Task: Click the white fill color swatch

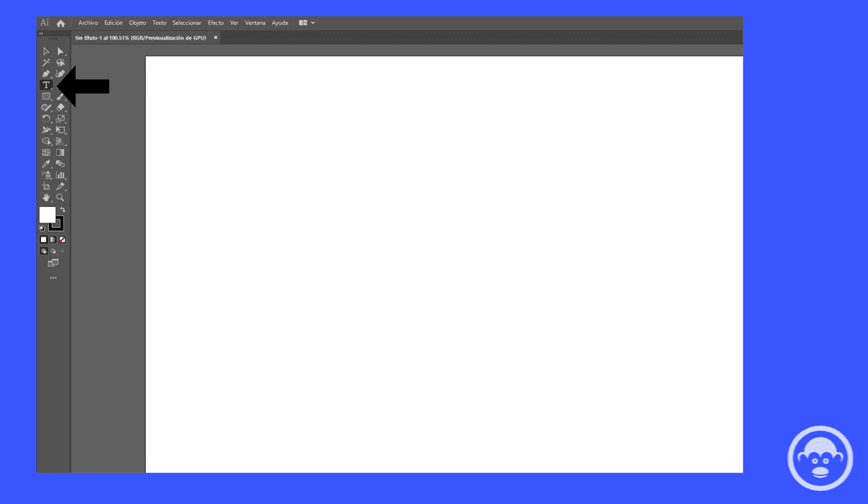Action: point(49,216)
